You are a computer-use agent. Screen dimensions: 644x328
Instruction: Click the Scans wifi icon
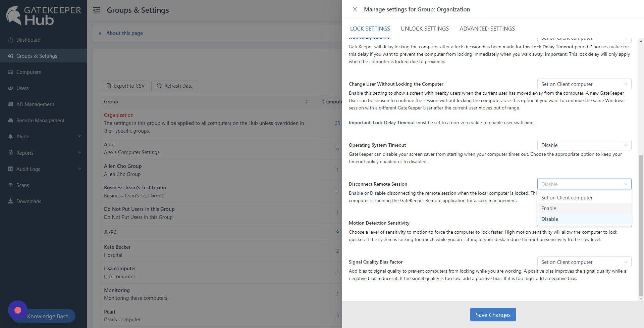[x=10, y=185]
